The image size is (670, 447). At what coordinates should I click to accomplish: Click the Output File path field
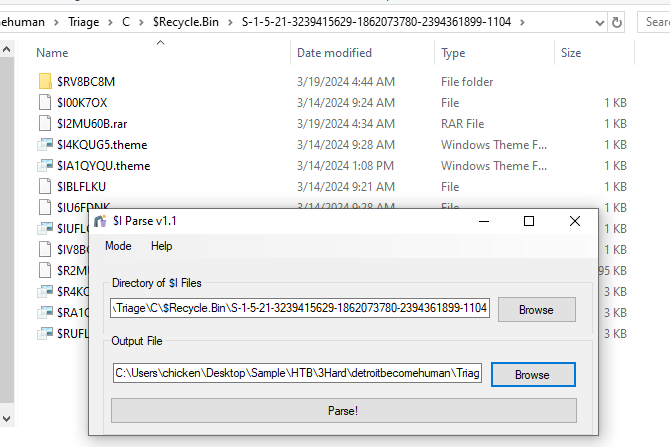point(297,374)
